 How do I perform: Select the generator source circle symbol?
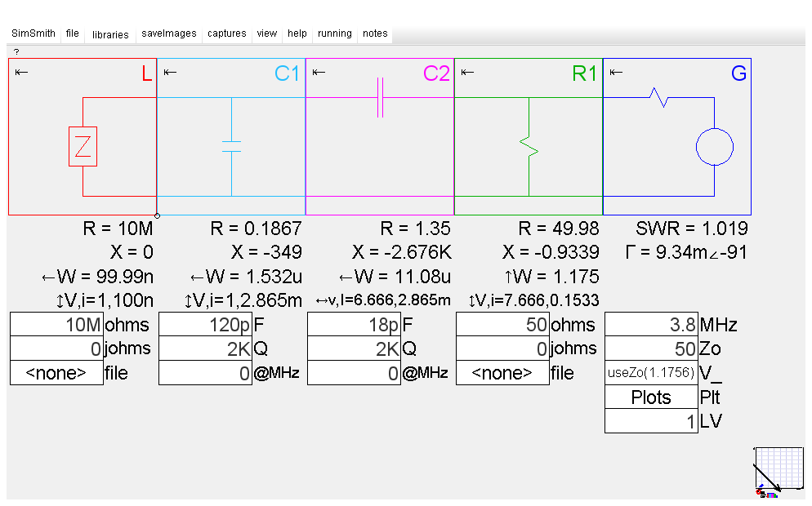click(x=715, y=147)
